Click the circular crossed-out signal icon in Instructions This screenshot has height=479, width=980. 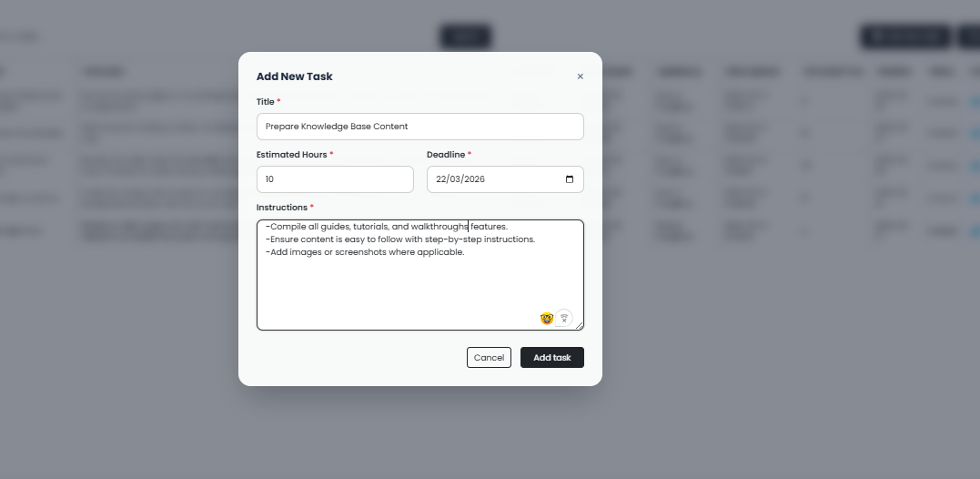564,318
